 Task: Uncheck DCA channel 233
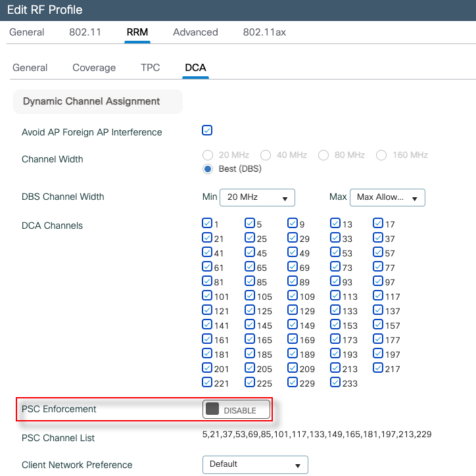335,383
